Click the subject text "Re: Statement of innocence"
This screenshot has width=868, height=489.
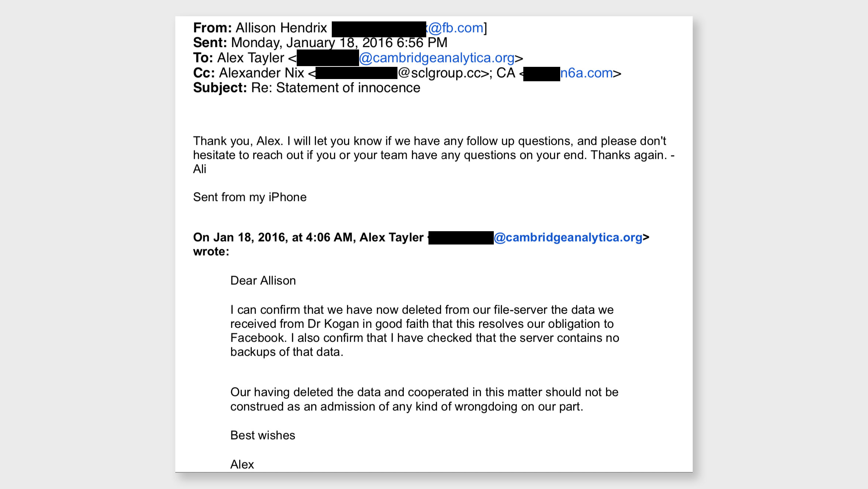(335, 88)
